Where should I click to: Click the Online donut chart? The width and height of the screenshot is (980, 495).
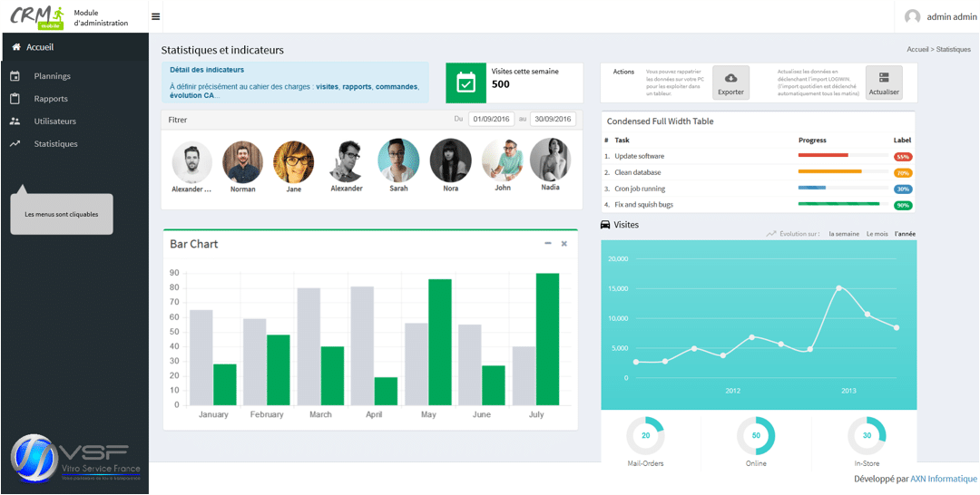point(756,435)
